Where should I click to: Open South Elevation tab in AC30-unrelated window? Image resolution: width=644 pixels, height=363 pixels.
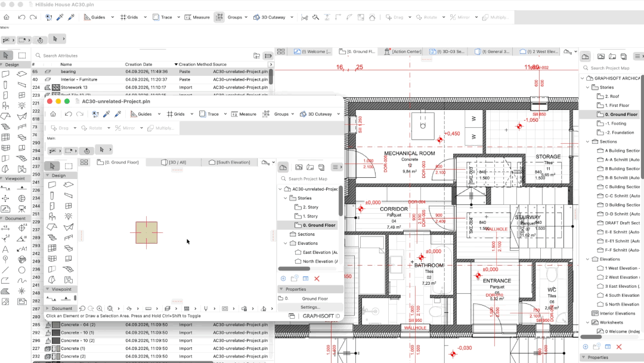[229, 162]
